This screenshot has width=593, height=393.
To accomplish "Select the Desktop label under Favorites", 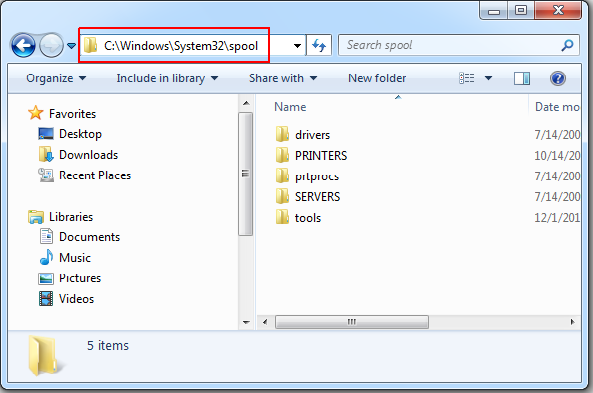I will (80, 134).
